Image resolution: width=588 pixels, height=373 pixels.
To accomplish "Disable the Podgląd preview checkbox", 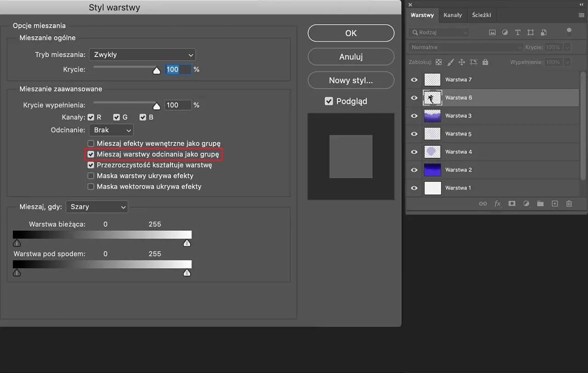I will tap(329, 101).
